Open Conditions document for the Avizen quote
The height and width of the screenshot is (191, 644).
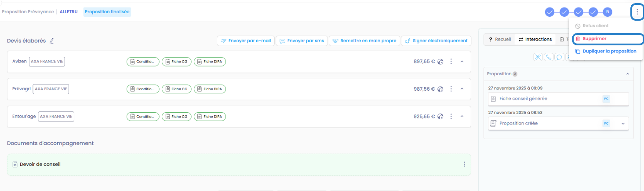pos(143,62)
